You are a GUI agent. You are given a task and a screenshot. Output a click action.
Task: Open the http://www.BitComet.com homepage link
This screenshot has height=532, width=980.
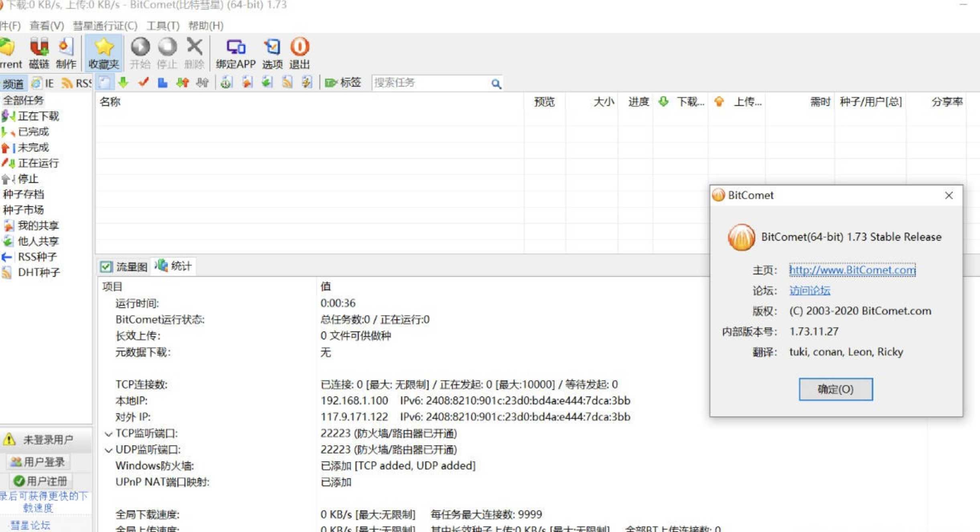pos(852,270)
